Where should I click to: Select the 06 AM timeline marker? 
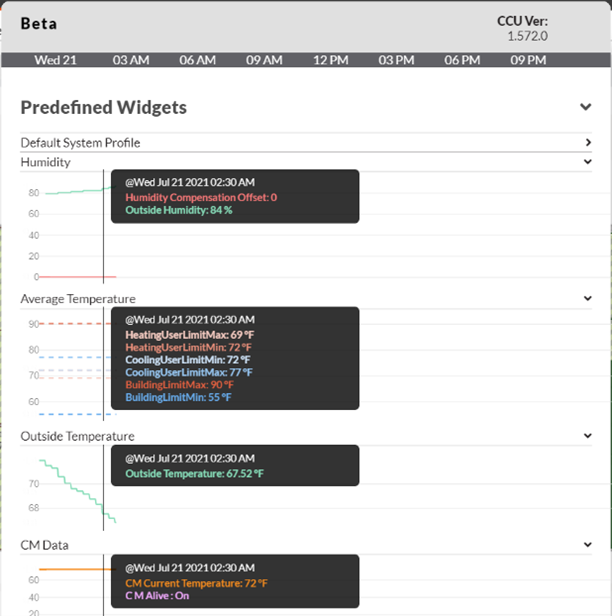198,60
